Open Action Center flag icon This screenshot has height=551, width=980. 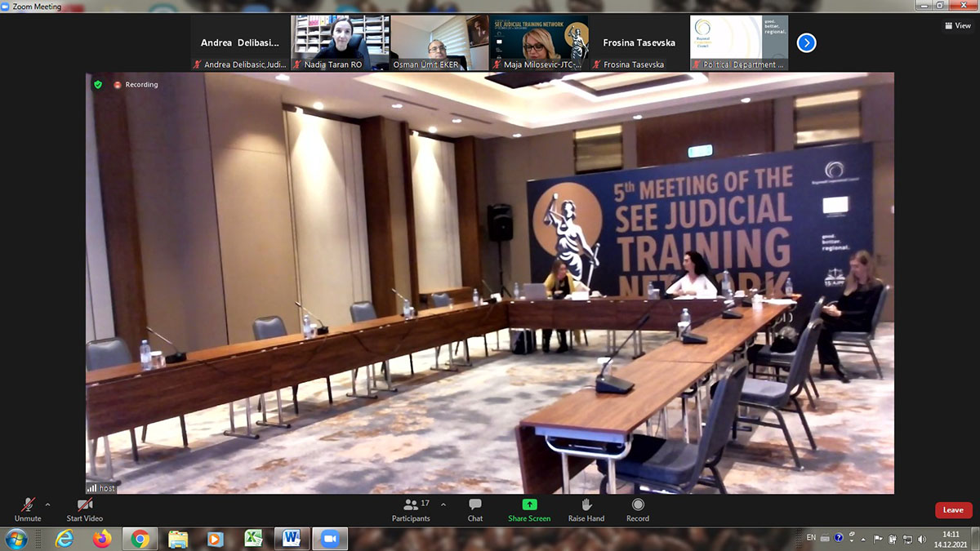pos(878,539)
